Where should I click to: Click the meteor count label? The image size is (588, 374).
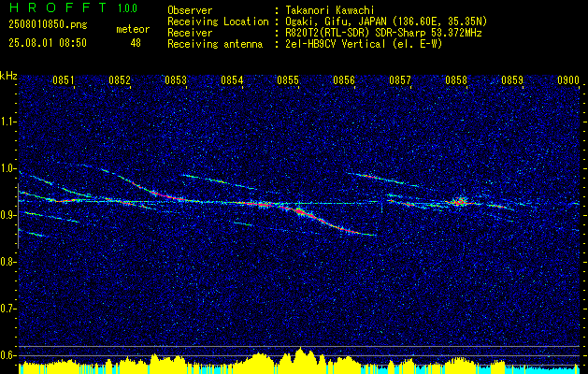(x=133, y=29)
